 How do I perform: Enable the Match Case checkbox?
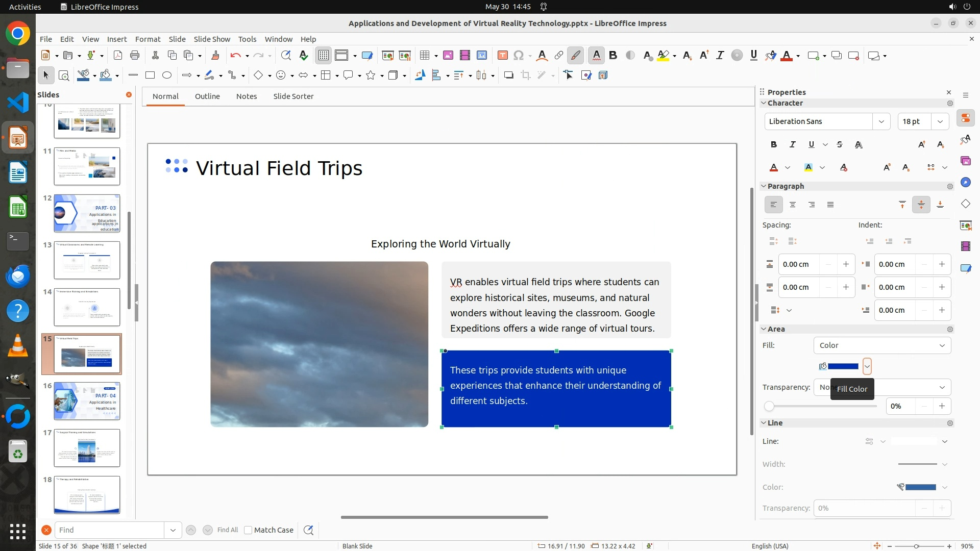click(248, 530)
